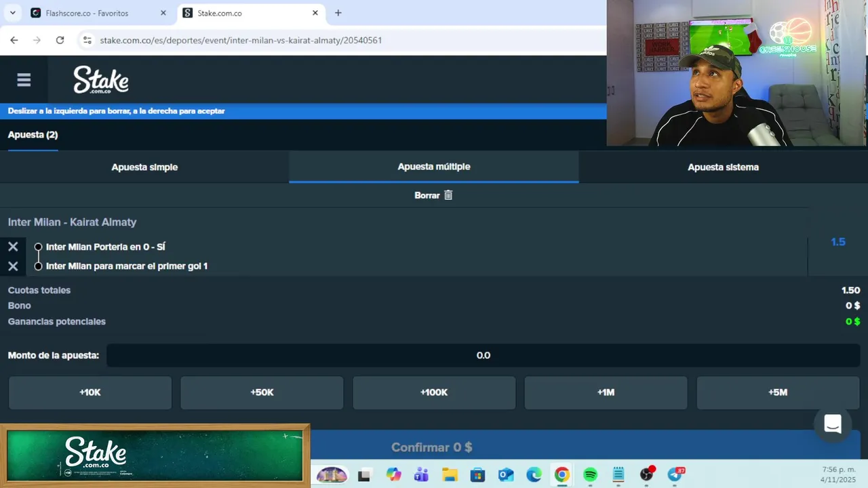
Task: Click the Cuotas totales 1.50 value
Action: pyautogui.click(x=850, y=290)
